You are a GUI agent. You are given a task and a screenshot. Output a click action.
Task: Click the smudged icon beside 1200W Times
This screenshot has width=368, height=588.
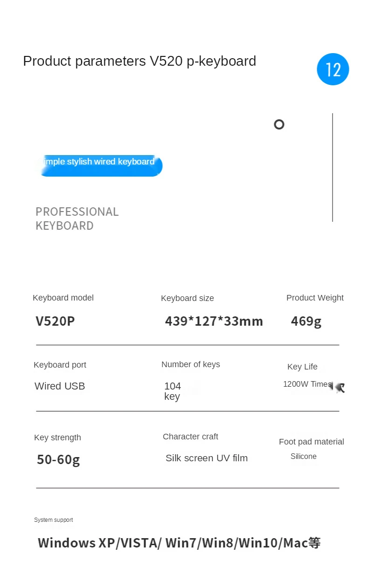pyautogui.click(x=337, y=387)
